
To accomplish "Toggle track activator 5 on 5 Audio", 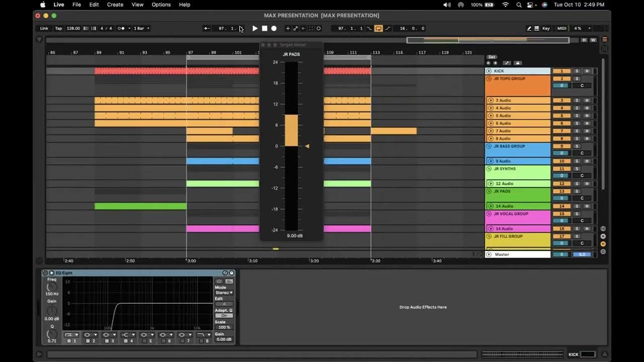I will point(561,116).
